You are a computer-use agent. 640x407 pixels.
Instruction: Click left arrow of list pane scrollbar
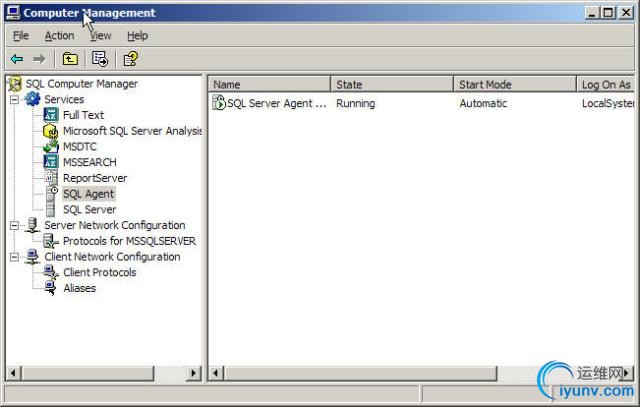(216, 373)
